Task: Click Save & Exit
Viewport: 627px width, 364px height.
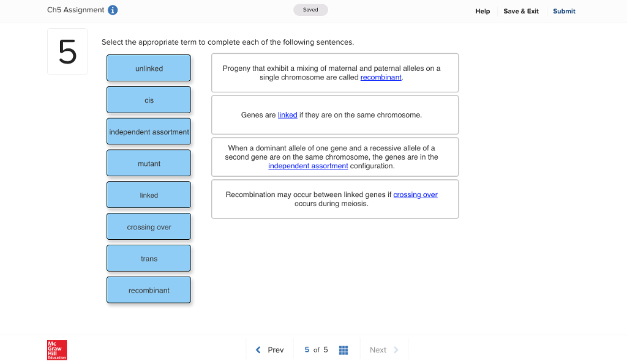Action: click(x=520, y=11)
